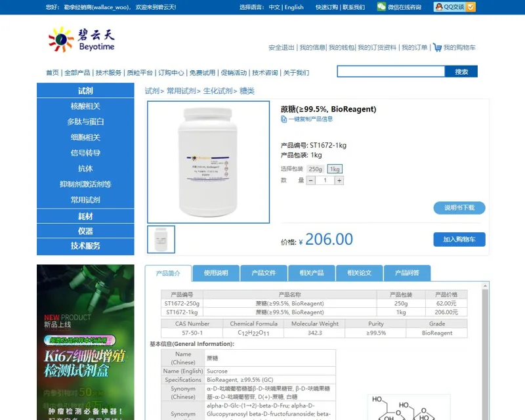Select 细胞相关 in sidebar

[85, 137]
